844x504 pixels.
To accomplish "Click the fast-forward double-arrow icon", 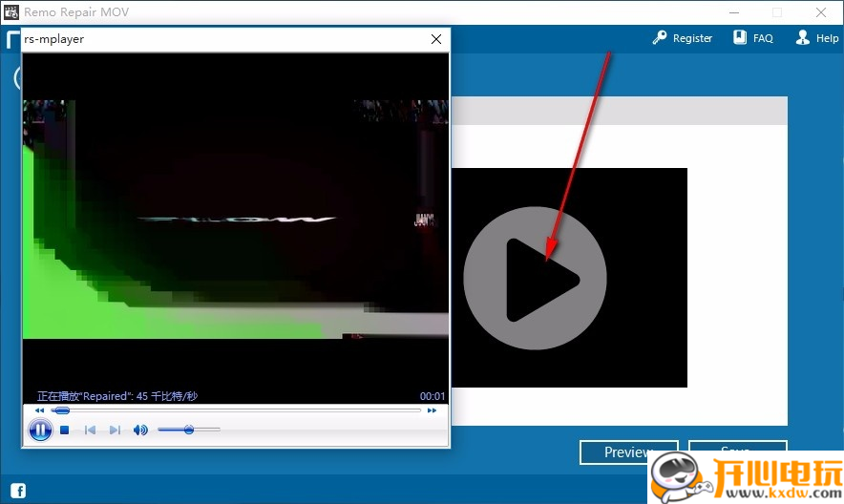I will point(432,410).
